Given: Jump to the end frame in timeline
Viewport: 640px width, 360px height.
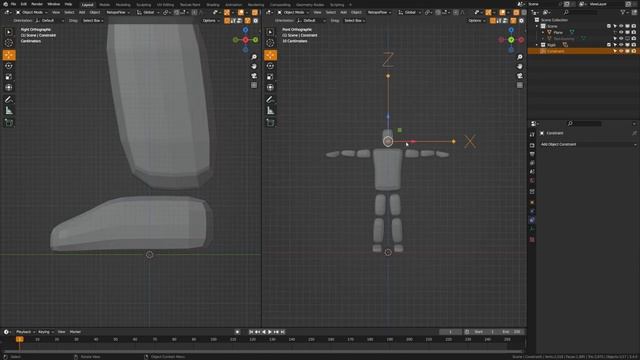Looking at the screenshot, I should tap(282, 332).
